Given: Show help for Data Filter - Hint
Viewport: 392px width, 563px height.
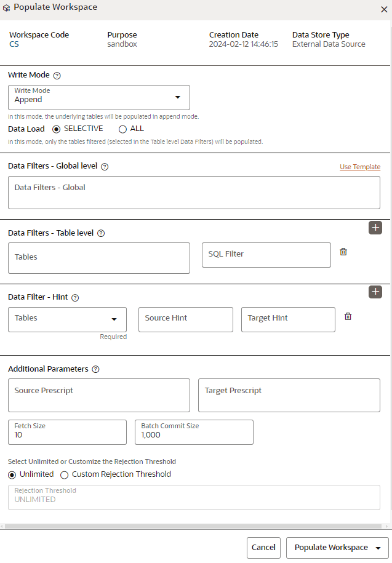Looking at the screenshot, I should coord(75,298).
